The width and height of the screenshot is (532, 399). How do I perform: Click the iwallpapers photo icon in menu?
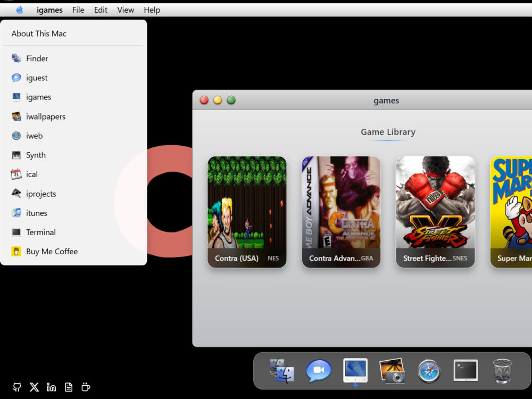coord(16,117)
